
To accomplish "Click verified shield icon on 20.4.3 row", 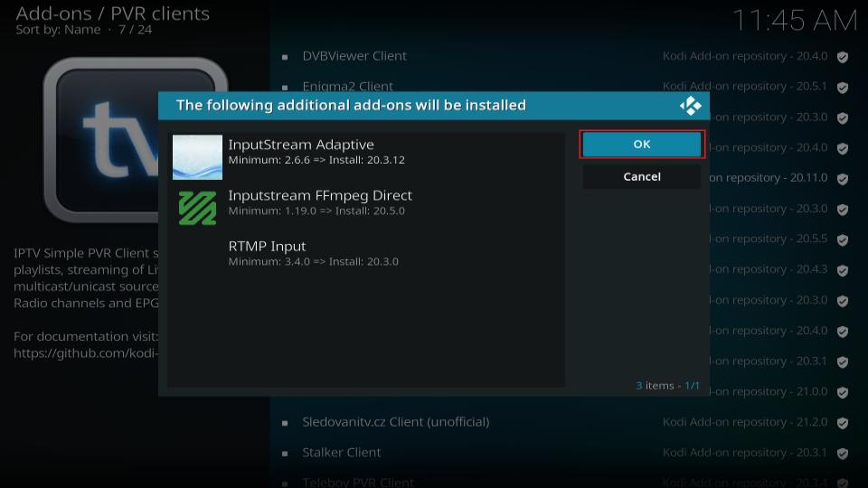I will (843, 270).
